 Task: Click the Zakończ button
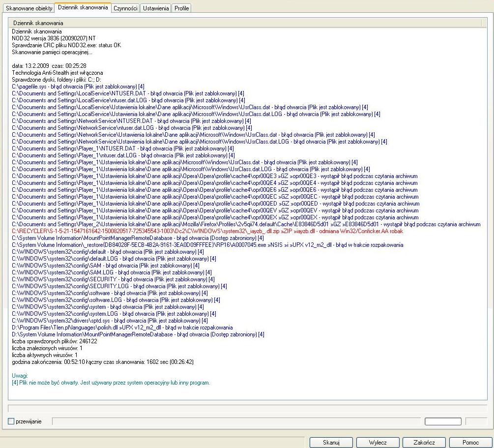[x=424, y=442]
